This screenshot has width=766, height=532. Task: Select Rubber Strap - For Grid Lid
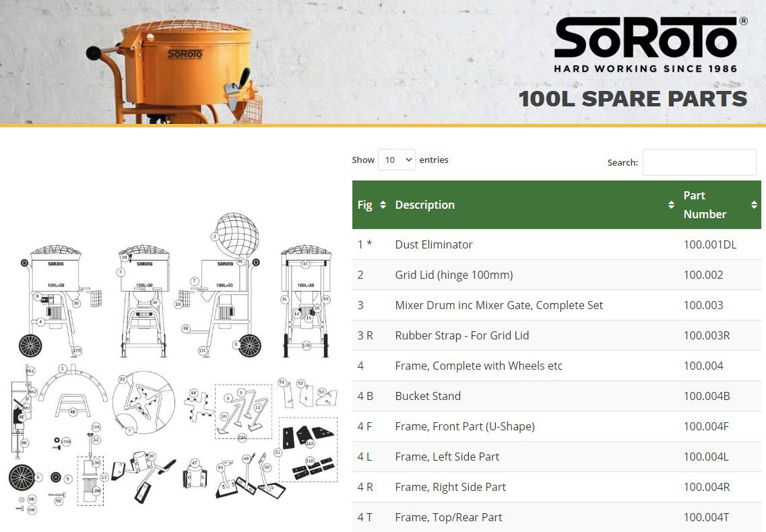pyautogui.click(x=462, y=335)
